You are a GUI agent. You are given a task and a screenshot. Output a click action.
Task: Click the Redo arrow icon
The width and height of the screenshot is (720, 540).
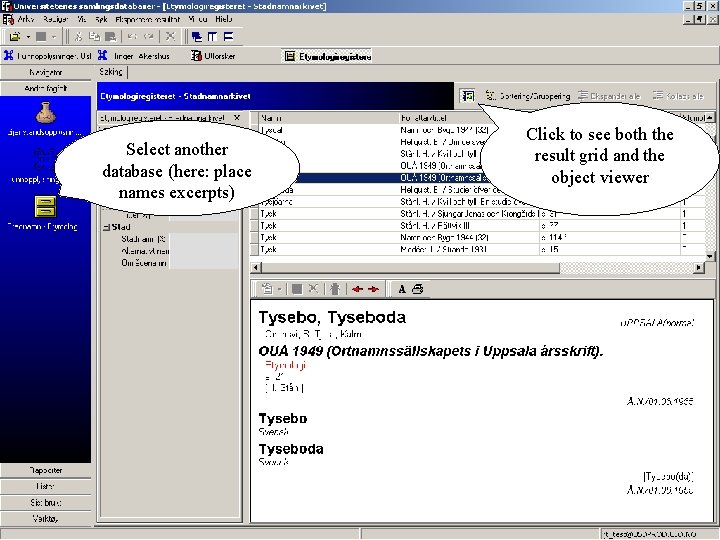149,36
